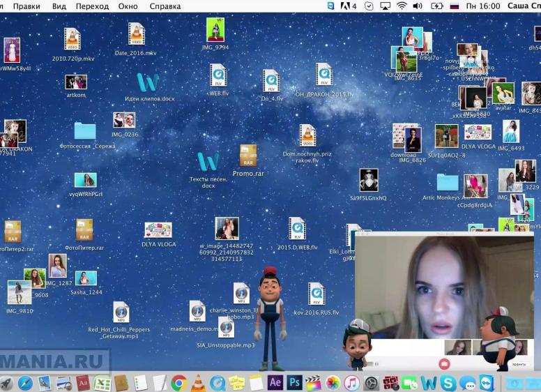Open the Окно menu
The image size is (541, 392).
[128, 6]
